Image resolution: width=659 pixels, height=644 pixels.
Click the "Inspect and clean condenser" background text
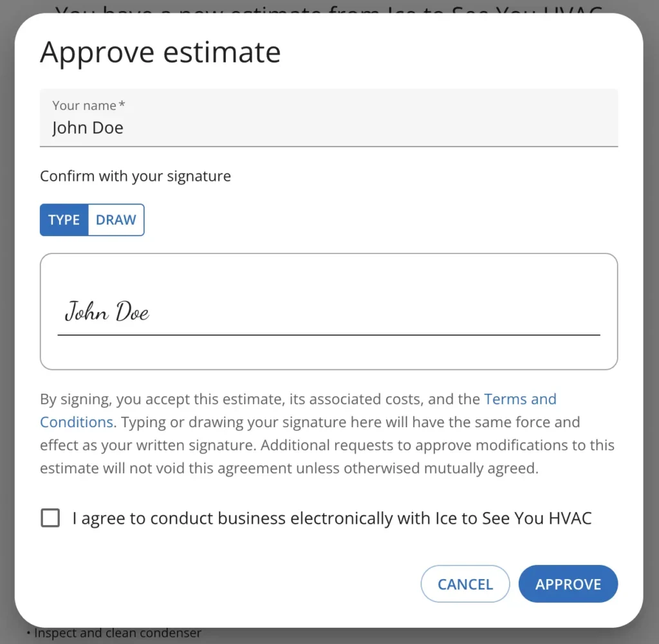coord(116,634)
